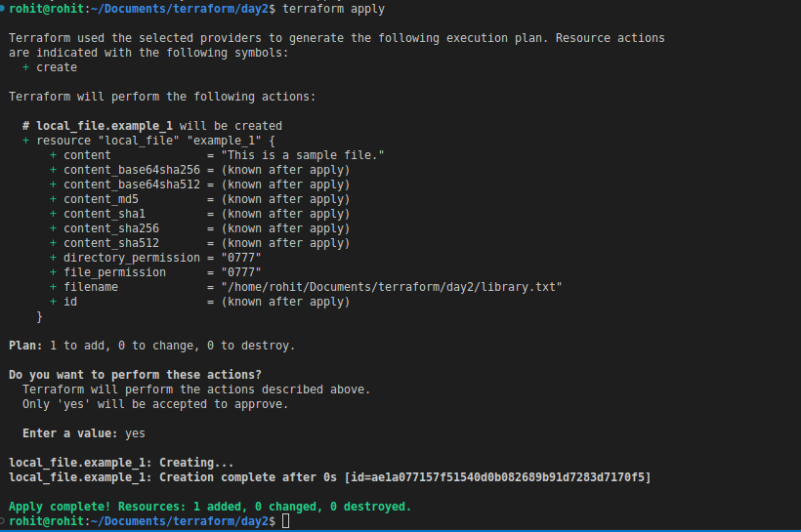The image size is (801, 532).
Task: Click the 'terraform apply' command text
Action: pos(333,9)
